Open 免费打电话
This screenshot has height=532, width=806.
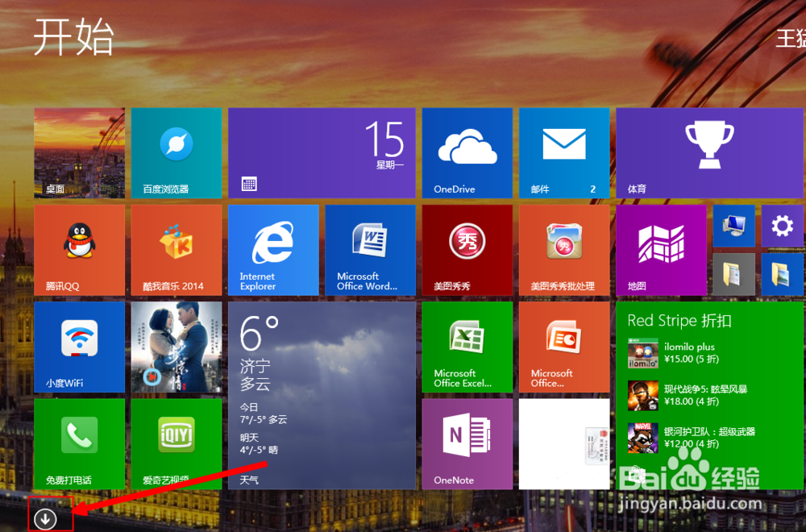[79, 443]
